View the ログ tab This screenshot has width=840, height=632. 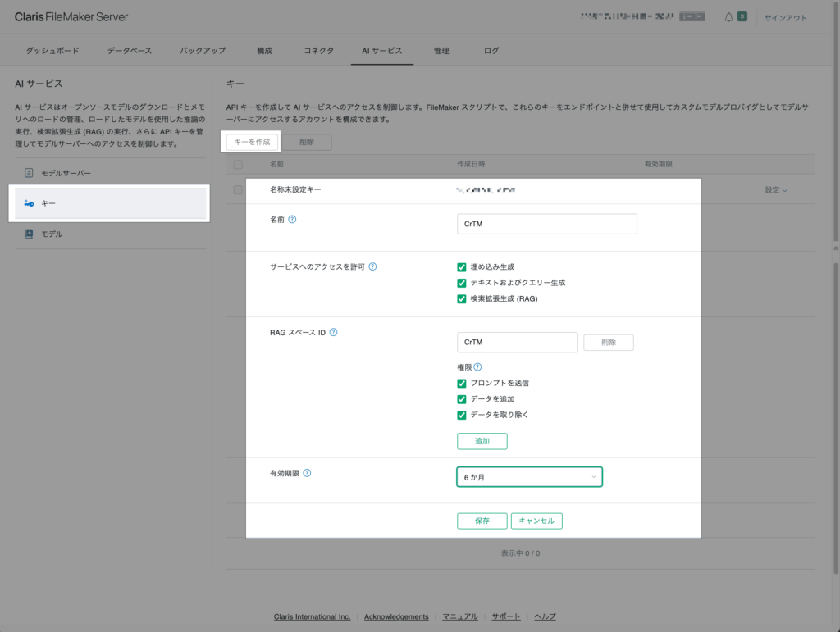491,51
